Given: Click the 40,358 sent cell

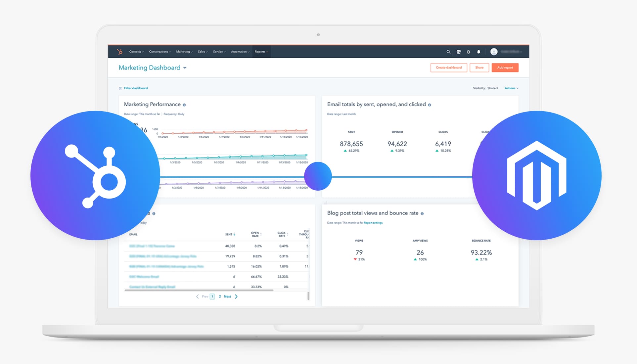Looking at the screenshot, I should [230, 246].
